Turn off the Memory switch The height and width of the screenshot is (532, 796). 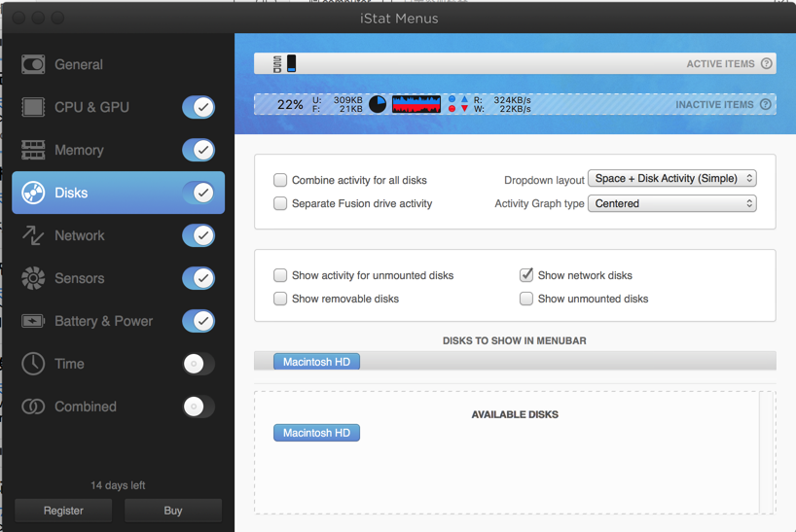pyautogui.click(x=199, y=150)
